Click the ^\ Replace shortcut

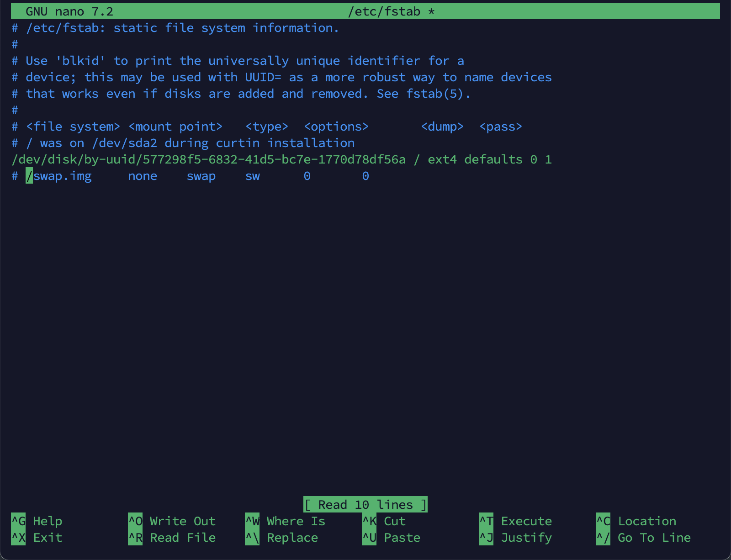tap(282, 538)
